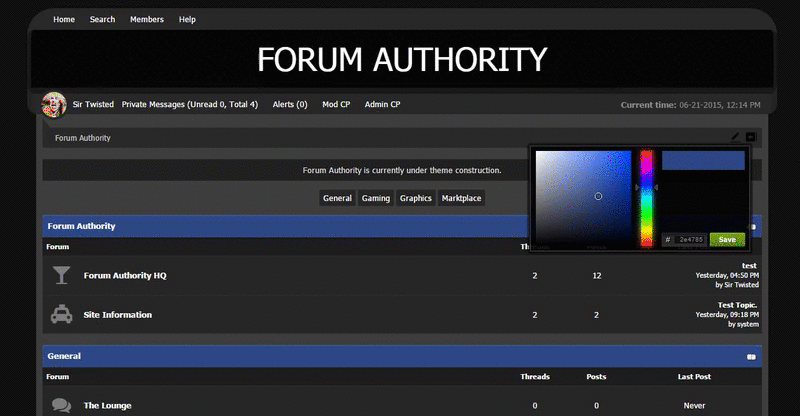Go to Mod CP

click(x=336, y=104)
